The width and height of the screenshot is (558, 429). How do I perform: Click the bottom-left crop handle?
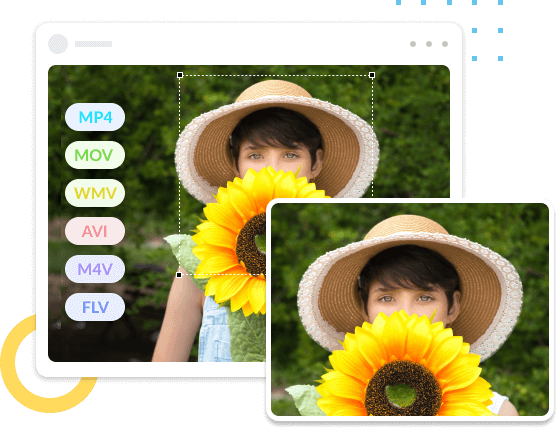pos(179,275)
